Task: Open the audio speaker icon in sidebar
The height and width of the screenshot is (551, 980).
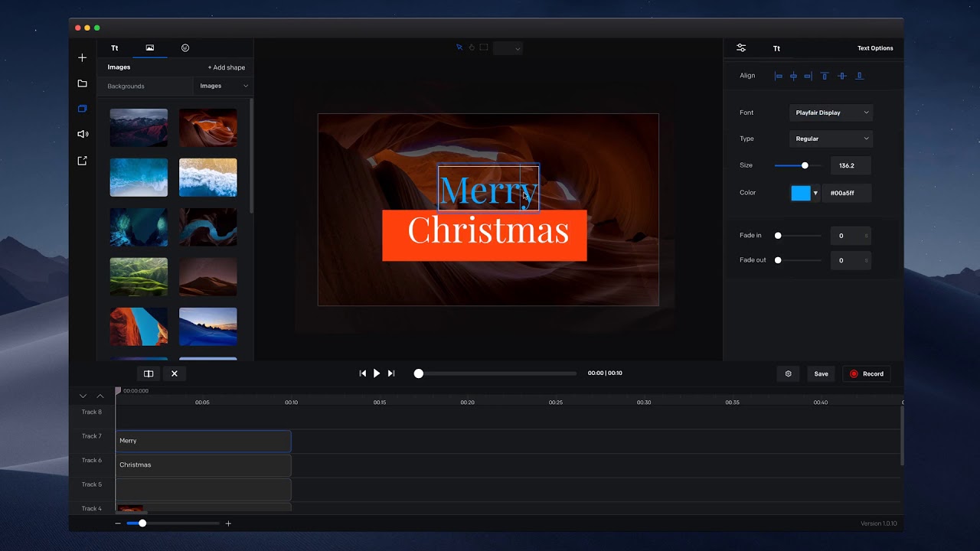Action: coord(83,134)
